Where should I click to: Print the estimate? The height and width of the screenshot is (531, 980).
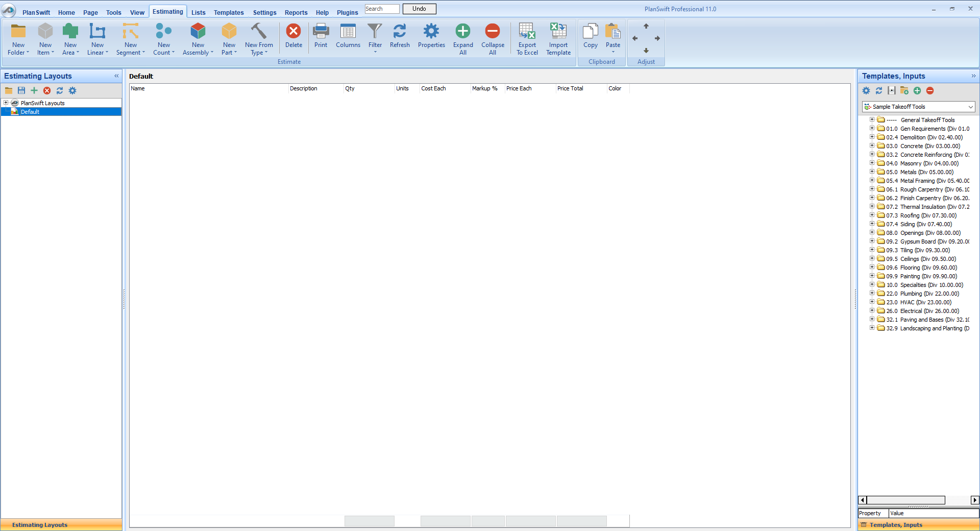(321, 35)
